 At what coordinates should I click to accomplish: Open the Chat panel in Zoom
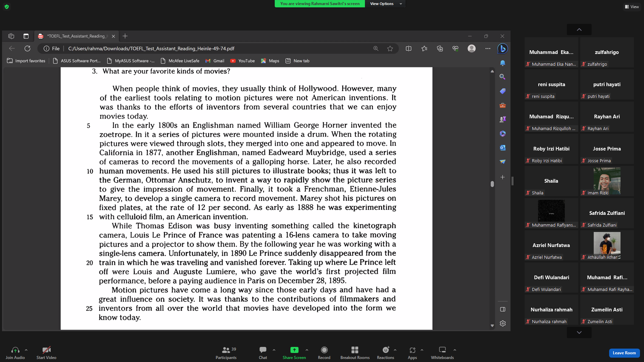tap(263, 353)
